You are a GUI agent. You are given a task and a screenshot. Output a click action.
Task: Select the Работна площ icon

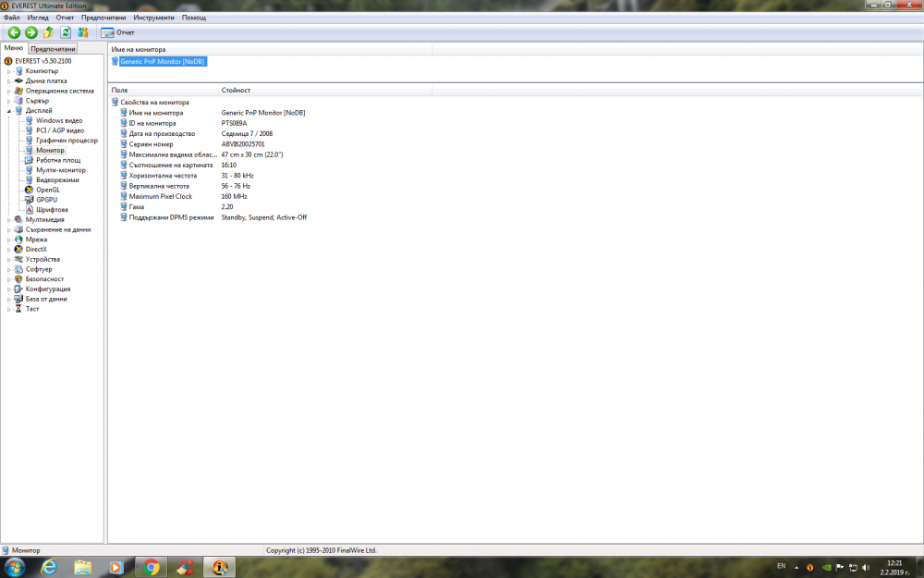coord(29,160)
